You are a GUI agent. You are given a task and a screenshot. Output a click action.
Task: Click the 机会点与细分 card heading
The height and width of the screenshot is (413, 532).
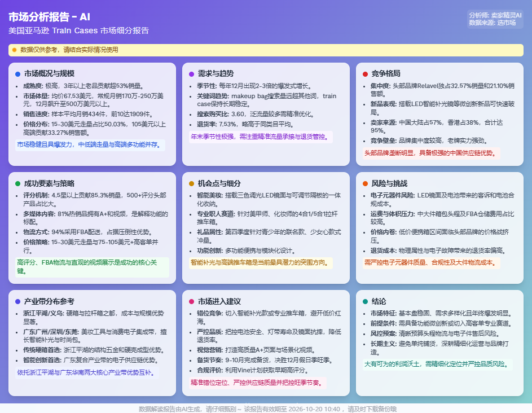(219, 183)
